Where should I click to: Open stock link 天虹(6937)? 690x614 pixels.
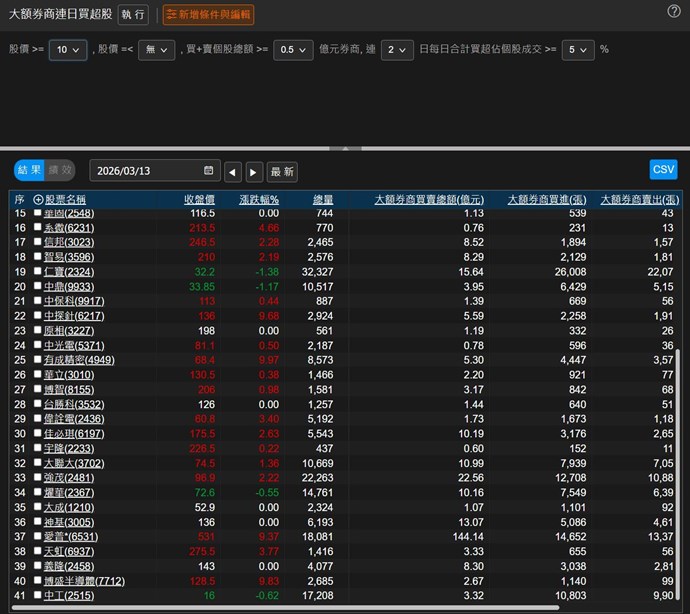click(x=69, y=551)
